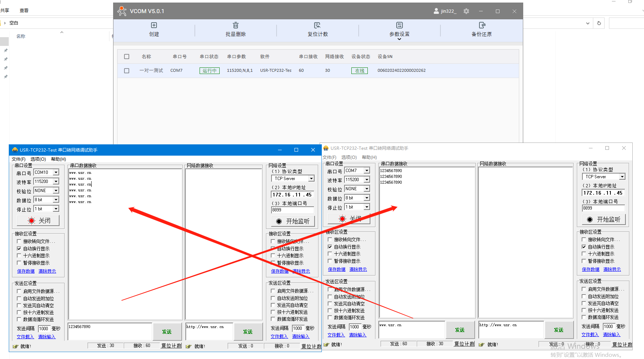Click the reset count (复位计数) icon
644x359 pixels.
pos(317,25)
